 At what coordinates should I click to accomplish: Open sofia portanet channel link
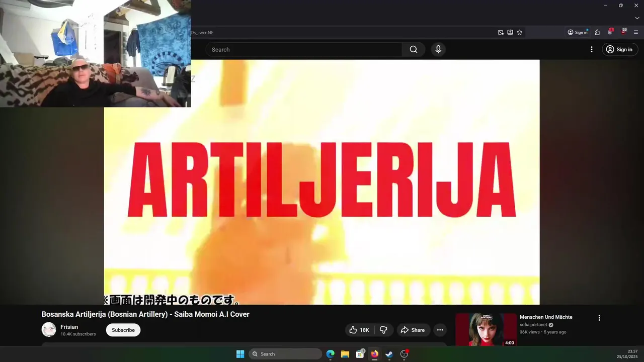coord(533,325)
